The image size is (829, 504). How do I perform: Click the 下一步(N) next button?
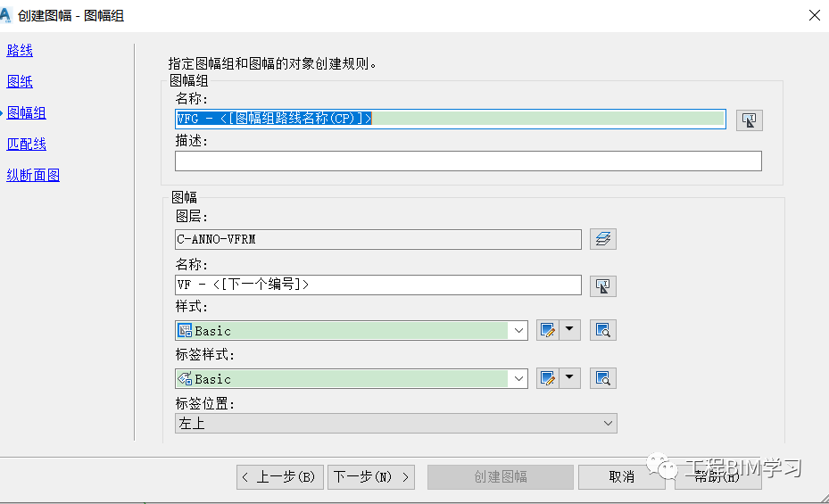coord(371,477)
